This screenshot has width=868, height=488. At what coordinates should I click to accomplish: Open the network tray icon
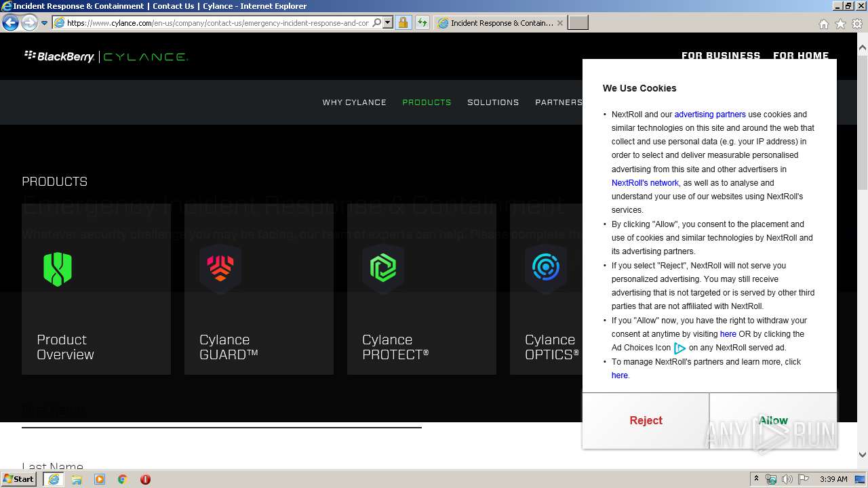coord(771,479)
